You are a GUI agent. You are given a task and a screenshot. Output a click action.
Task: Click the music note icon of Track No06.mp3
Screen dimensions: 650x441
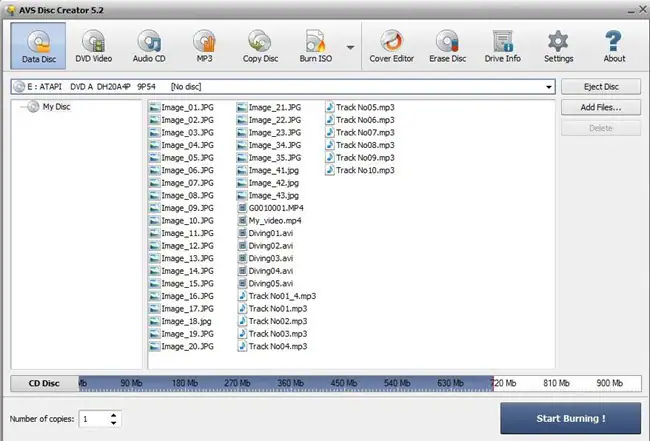click(x=330, y=120)
